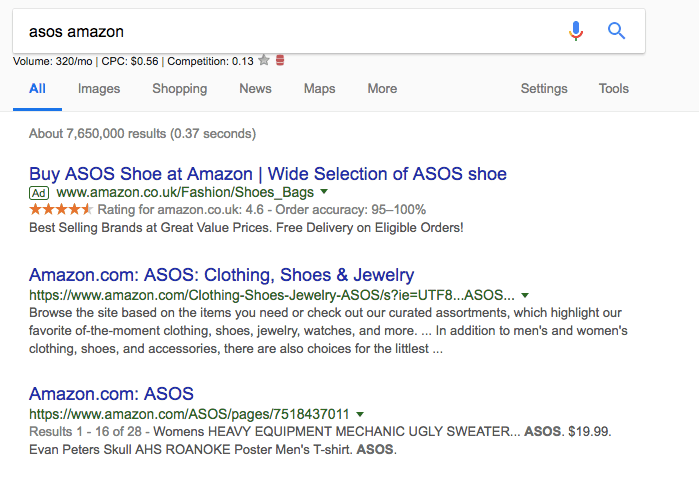Open the Shopping tab
Screen dimensions: 699x478
point(180,89)
